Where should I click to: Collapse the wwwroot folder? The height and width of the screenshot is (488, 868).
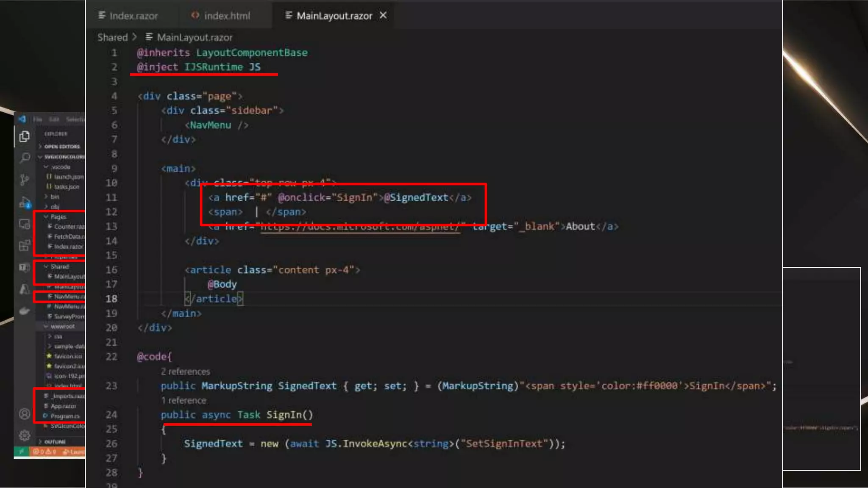pyautogui.click(x=62, y=327)
